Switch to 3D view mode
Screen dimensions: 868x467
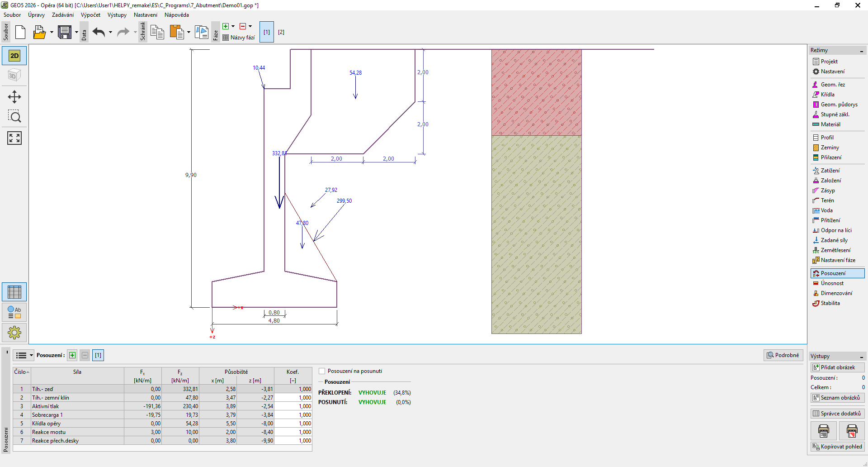[14, 75]
